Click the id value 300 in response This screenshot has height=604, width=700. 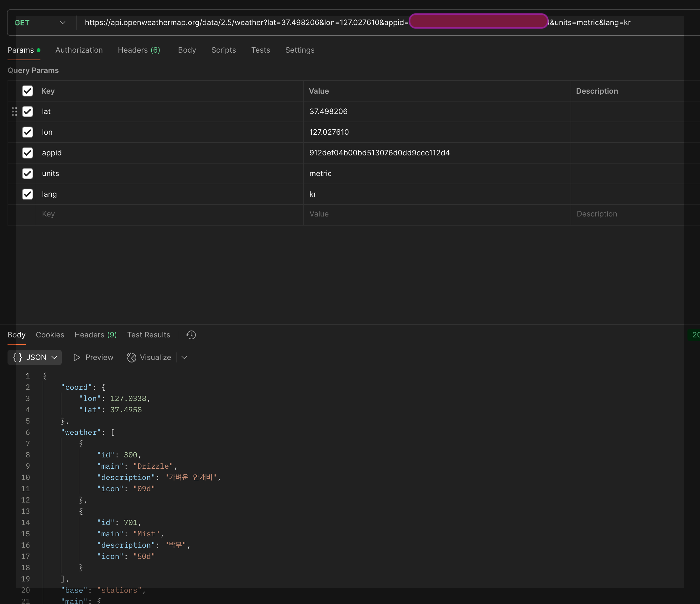[x=130, y=455]
